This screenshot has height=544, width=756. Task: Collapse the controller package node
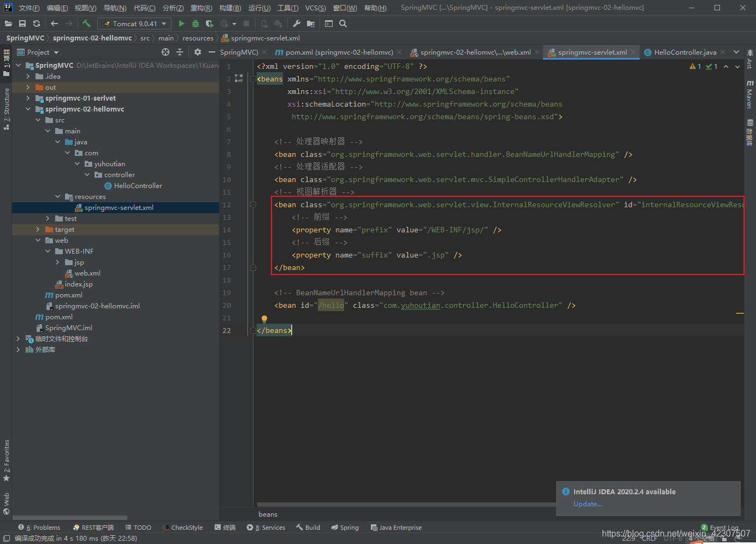click(x=87, y=174)
